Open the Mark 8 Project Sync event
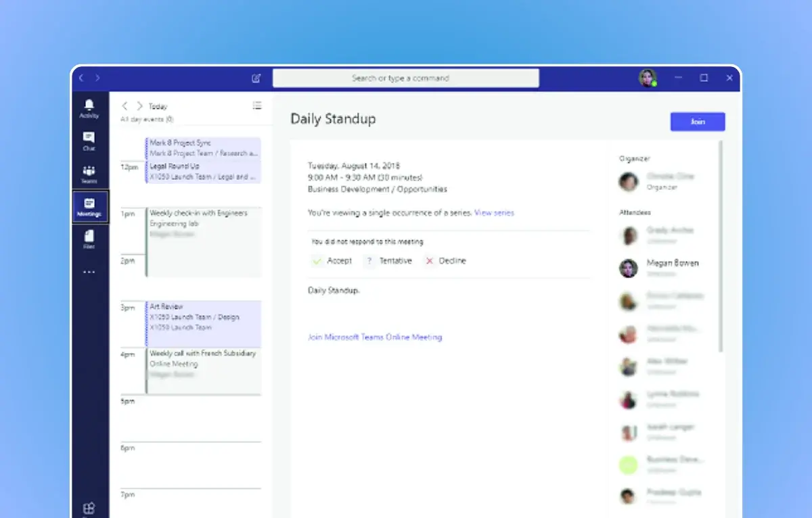 [203, 148]
